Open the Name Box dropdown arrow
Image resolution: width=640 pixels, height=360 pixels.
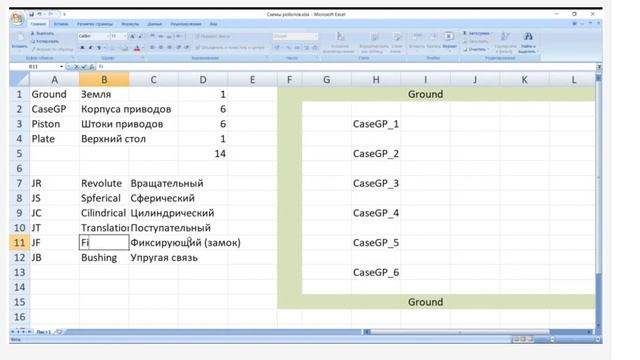point(61,67)
